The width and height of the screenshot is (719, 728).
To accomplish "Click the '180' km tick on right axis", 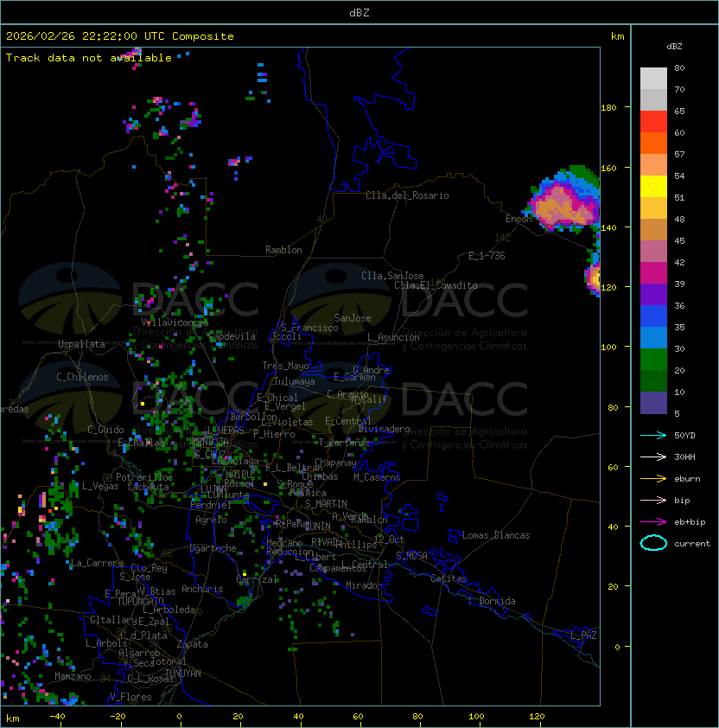I will tap(608, 108).
